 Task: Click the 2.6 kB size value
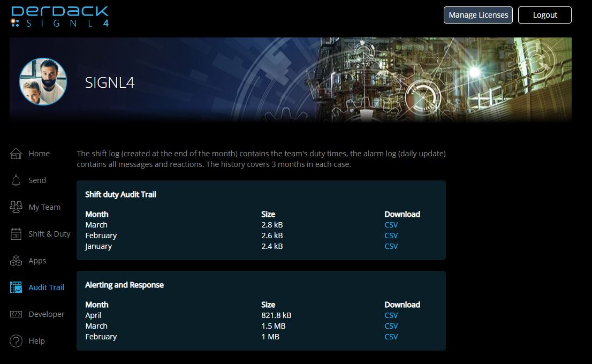272,236
